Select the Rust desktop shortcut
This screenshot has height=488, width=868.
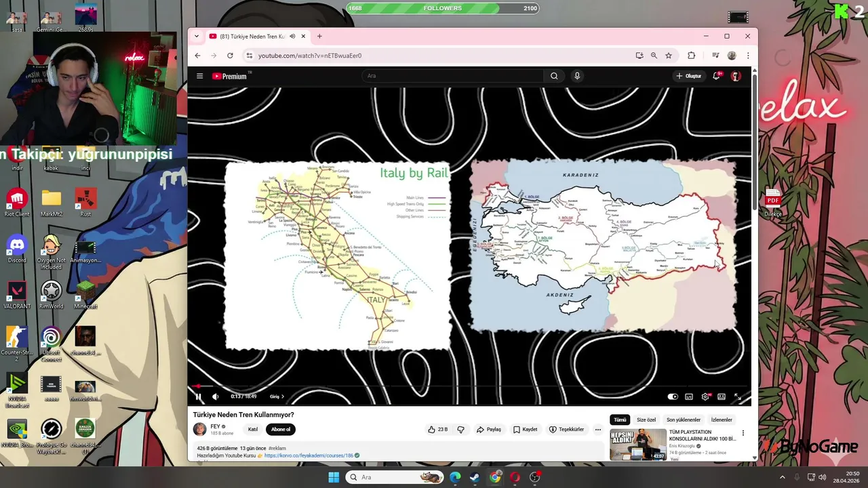pyautogui.click(x=85, y=203)
